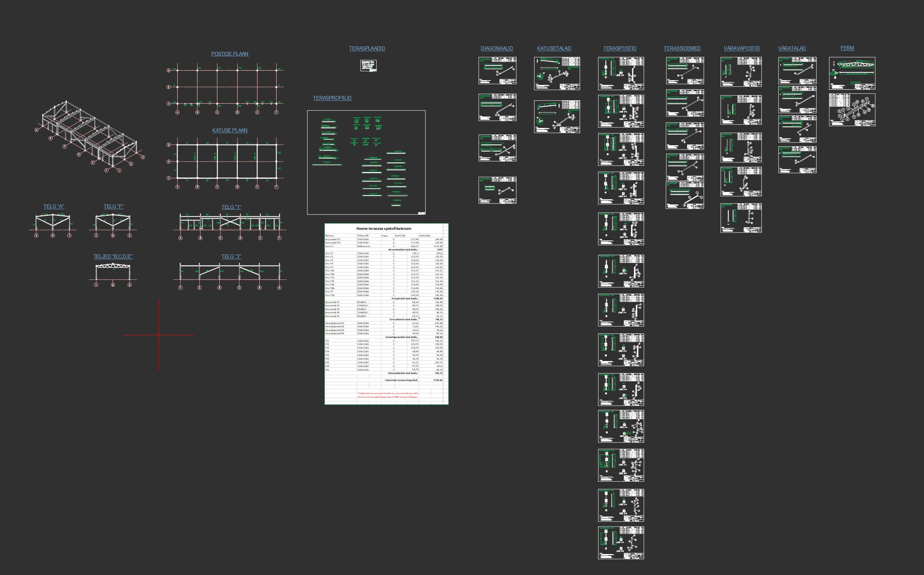Viewport: 924px width, 575px height.
Task: Click the TERASPOSTID column title
Action: pos(619,48)
